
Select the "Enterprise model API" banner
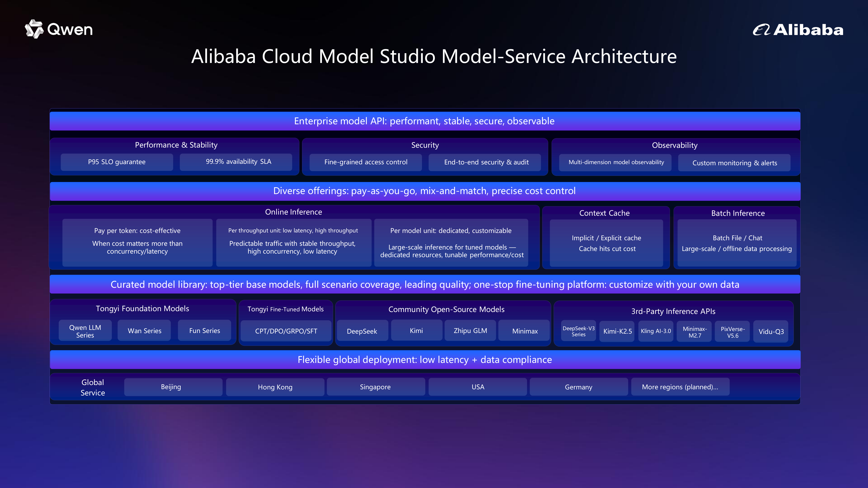click(x=425, y=121)
